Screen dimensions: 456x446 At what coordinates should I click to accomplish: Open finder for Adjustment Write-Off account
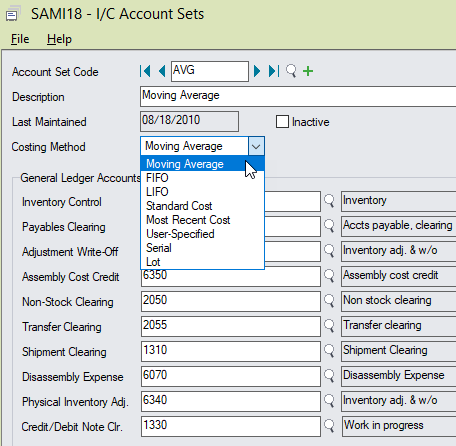point(329,251)
